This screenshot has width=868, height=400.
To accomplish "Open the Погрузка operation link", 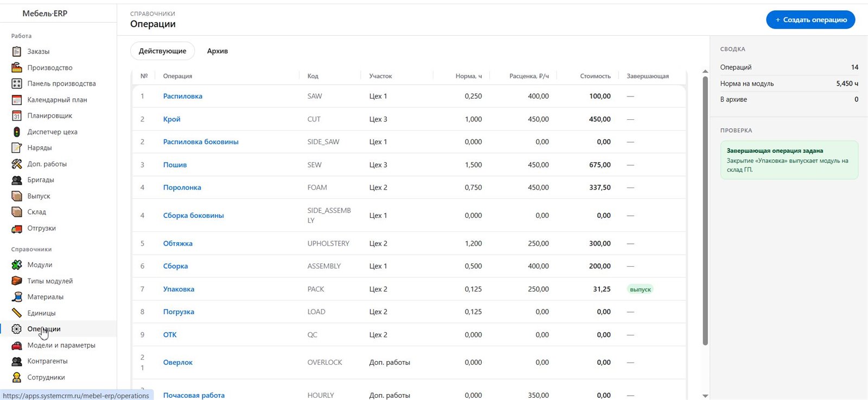I will pyautogui.click(x=178, y=312).
